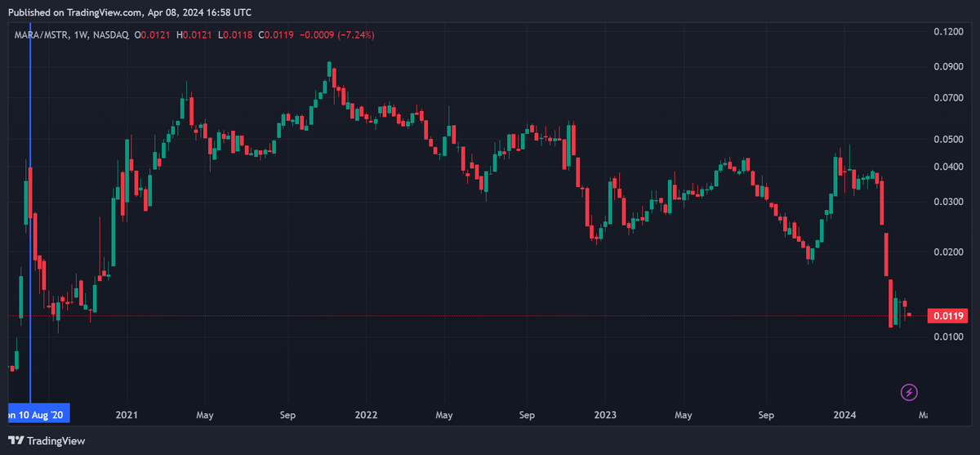The height and width of the screenshot is (455, 980).
Task: Click the 2024 time axis label
Action: point(844,415)
